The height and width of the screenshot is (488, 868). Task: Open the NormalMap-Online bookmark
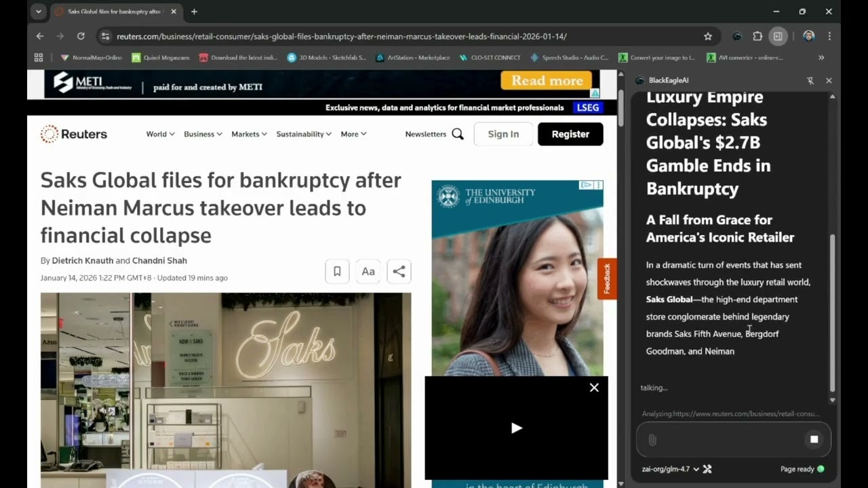point(91,58)
